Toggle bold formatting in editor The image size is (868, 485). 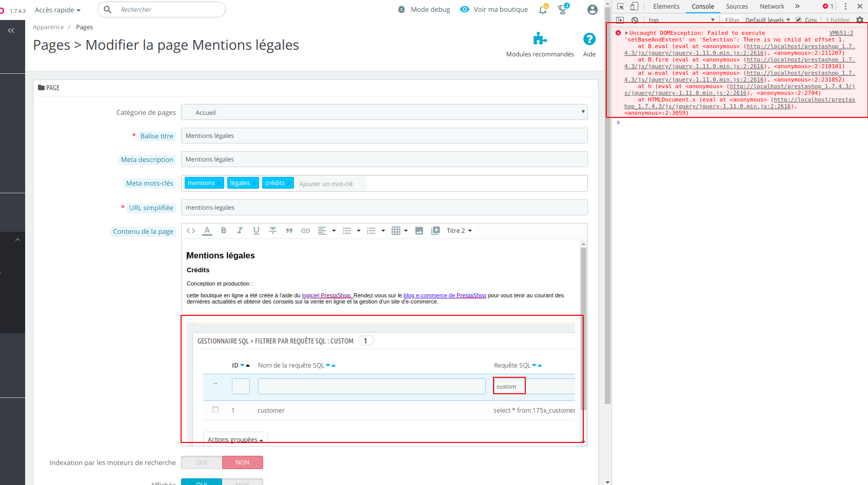coord(224,231)
